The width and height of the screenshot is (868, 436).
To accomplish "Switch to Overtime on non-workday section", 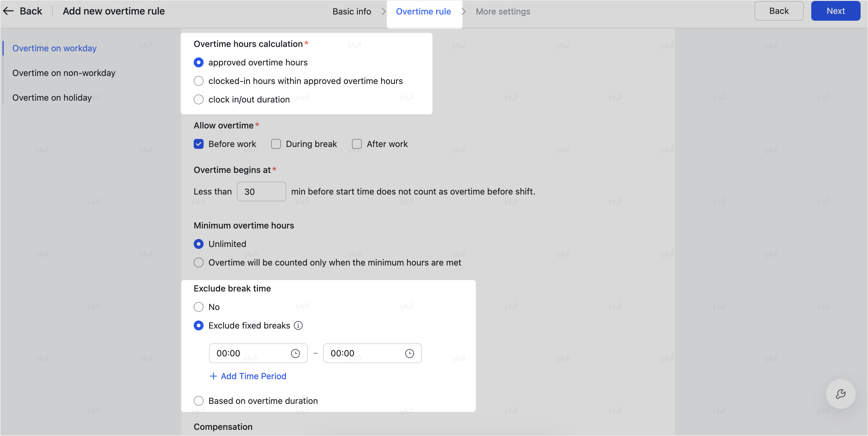I will click(64, 73).
